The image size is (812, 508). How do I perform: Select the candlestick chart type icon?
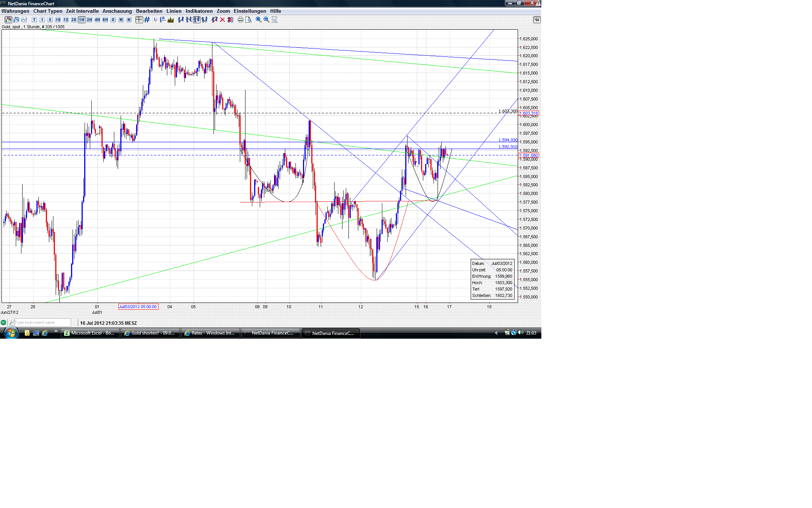(9, 20)
